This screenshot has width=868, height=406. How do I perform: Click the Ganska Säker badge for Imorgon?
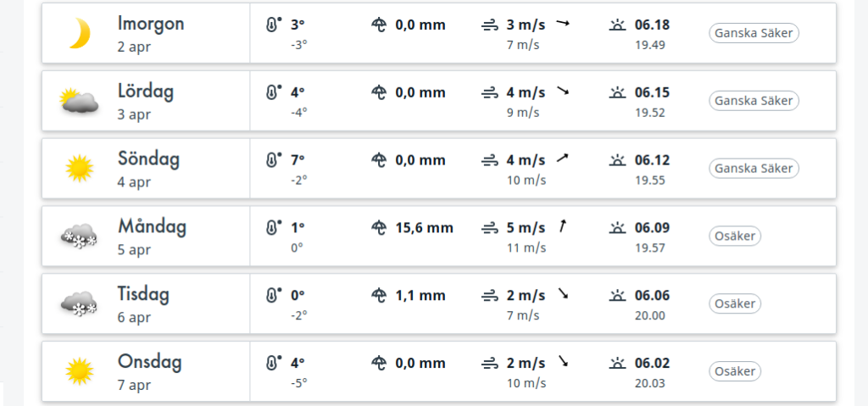754,33
